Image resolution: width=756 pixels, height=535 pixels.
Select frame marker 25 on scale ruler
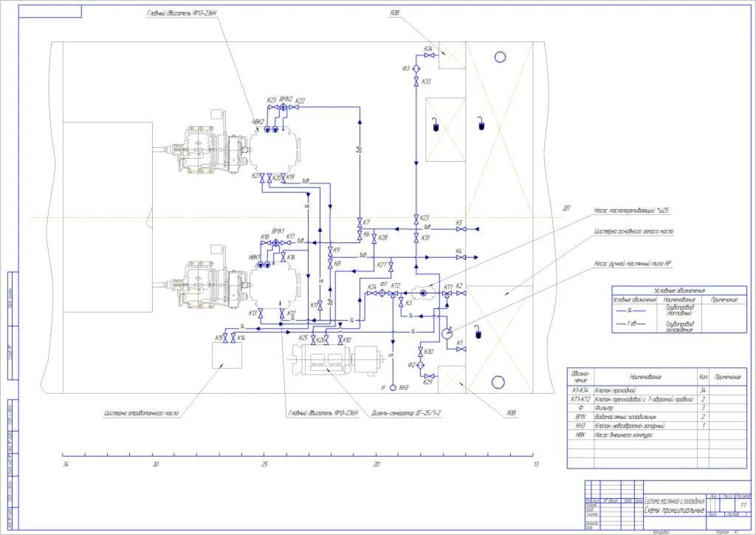point(264,465)
